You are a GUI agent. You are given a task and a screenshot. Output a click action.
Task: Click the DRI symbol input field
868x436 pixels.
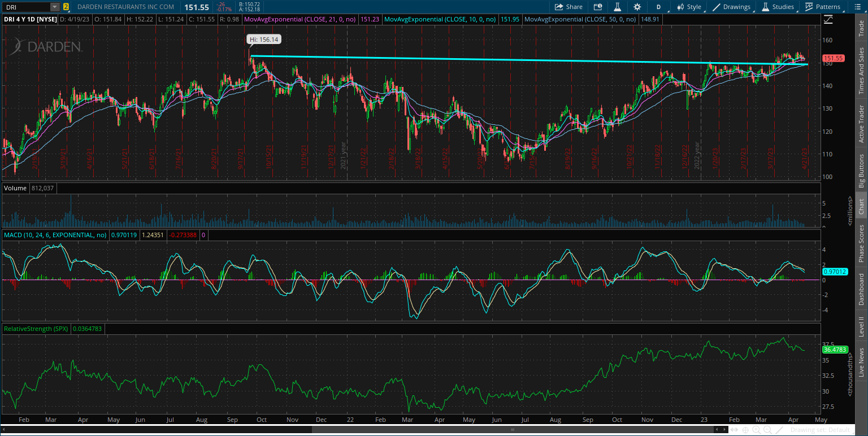(x=26, y=7)
